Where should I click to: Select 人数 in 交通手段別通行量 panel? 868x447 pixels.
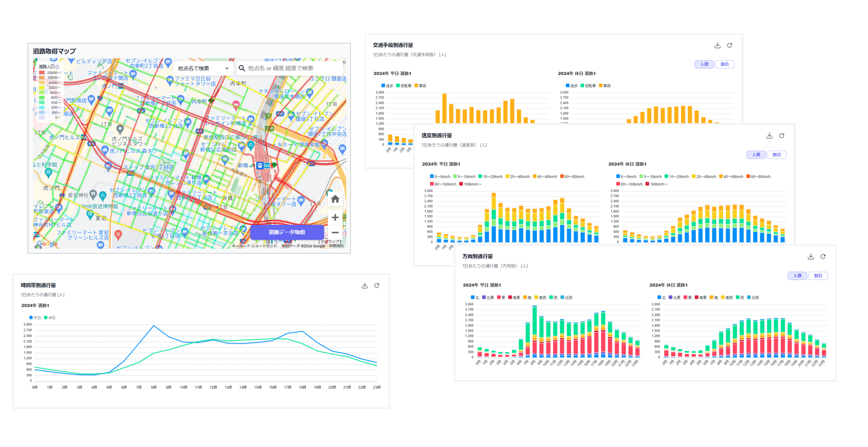click(x=704, y=64)
